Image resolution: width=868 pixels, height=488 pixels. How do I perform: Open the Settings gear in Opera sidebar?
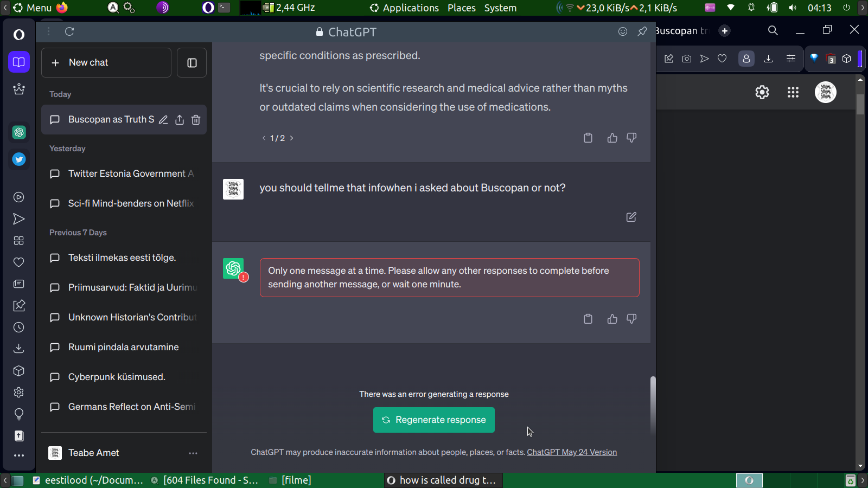pos(19,393)
